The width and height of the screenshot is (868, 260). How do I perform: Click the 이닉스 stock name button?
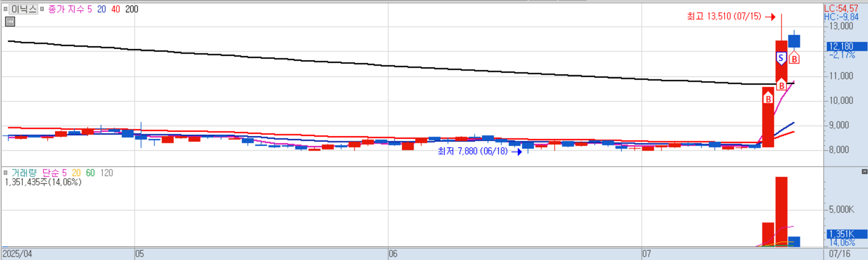pyautogui.click(x=23, y=9)
